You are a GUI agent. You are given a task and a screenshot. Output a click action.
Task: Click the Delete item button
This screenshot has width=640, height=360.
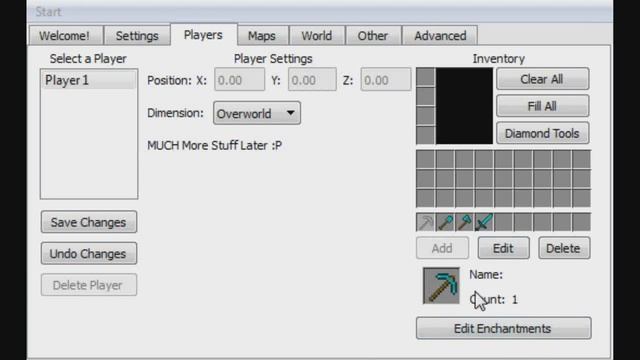(x=564, y=248)
